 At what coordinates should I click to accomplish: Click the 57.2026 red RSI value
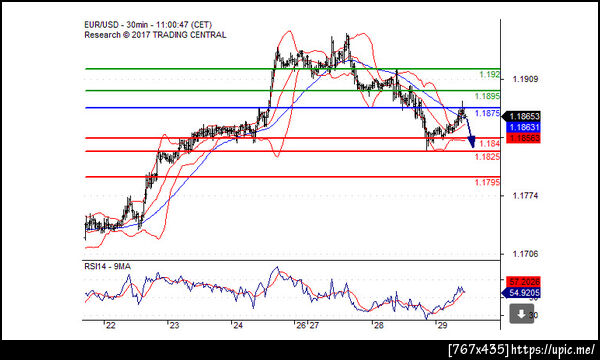coord(523,282)
